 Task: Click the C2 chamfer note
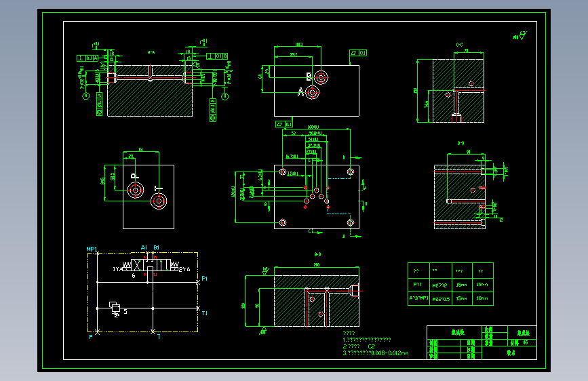coord(371,346)
